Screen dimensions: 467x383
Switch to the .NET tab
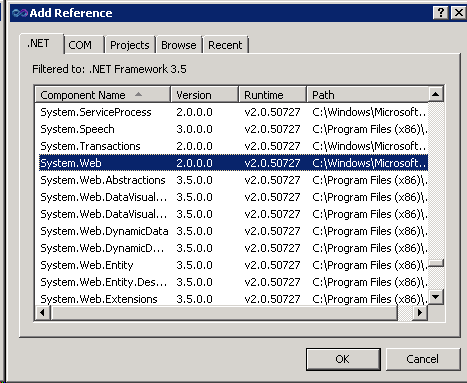[41, 44]
